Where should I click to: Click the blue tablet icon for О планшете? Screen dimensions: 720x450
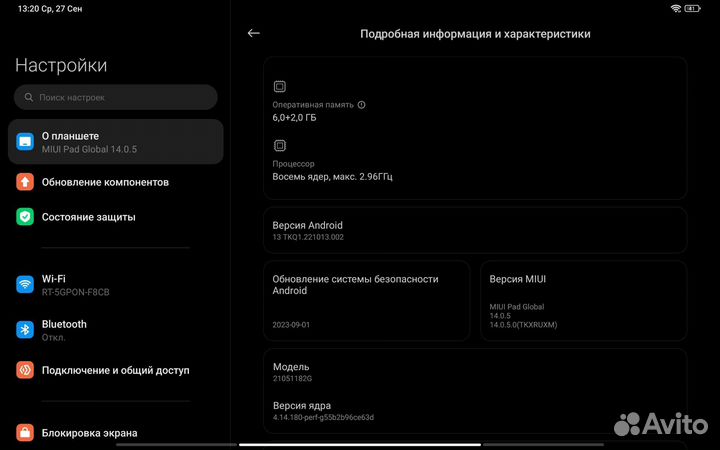(25, 142)
